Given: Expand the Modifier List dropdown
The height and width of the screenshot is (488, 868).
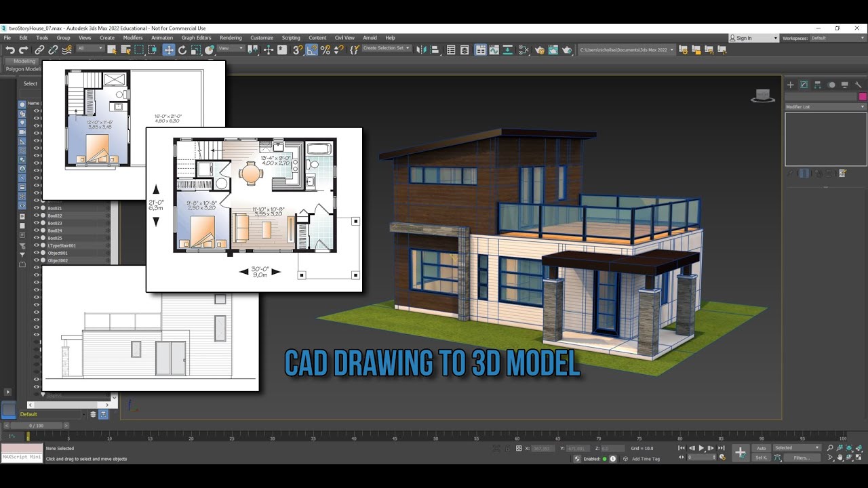Looking at the screenshot, I should (x=825, y=106).
